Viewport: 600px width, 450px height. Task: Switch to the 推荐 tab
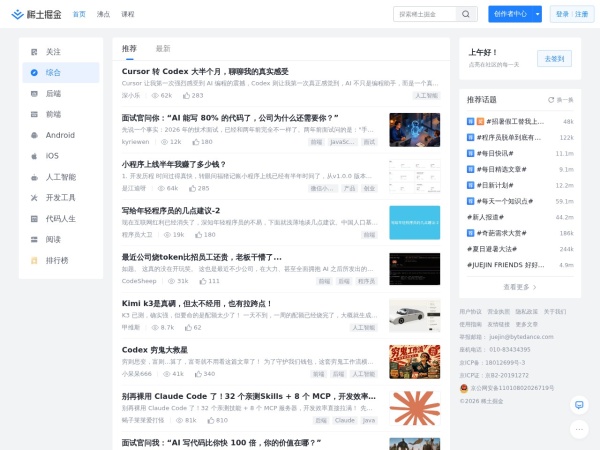129,49
